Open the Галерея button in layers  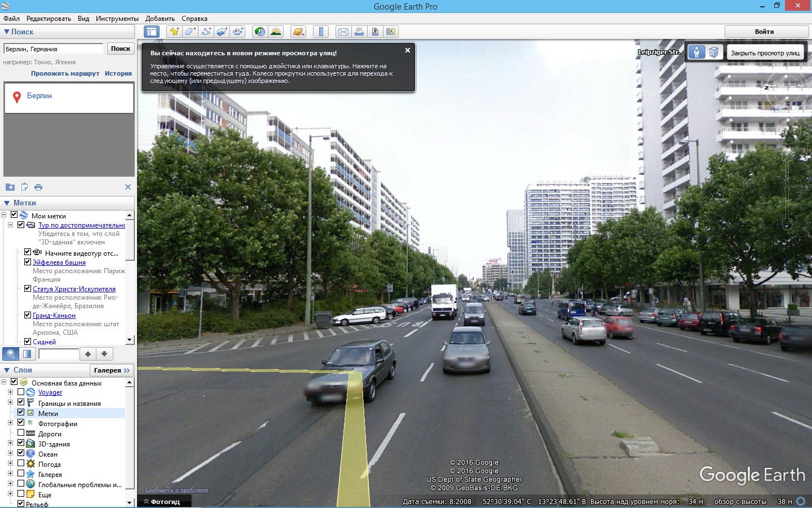(112, 370)
